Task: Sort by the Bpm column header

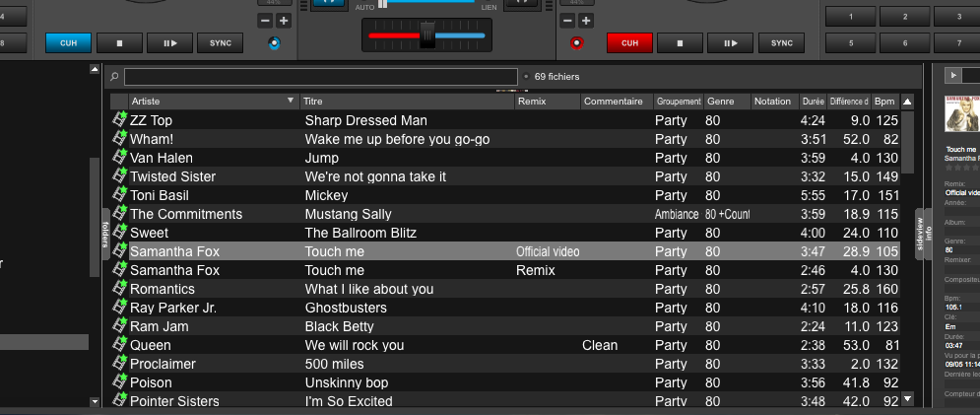Action: (884, 102)
